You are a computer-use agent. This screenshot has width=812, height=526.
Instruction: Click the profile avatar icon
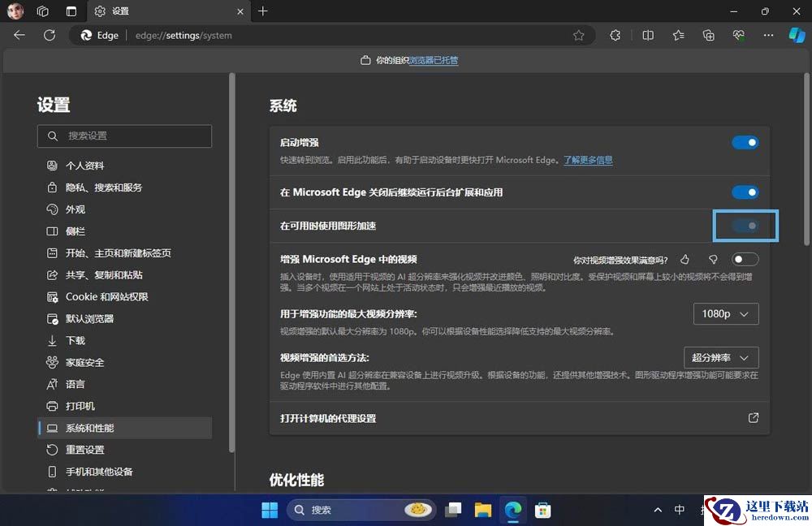click(15, 11)
